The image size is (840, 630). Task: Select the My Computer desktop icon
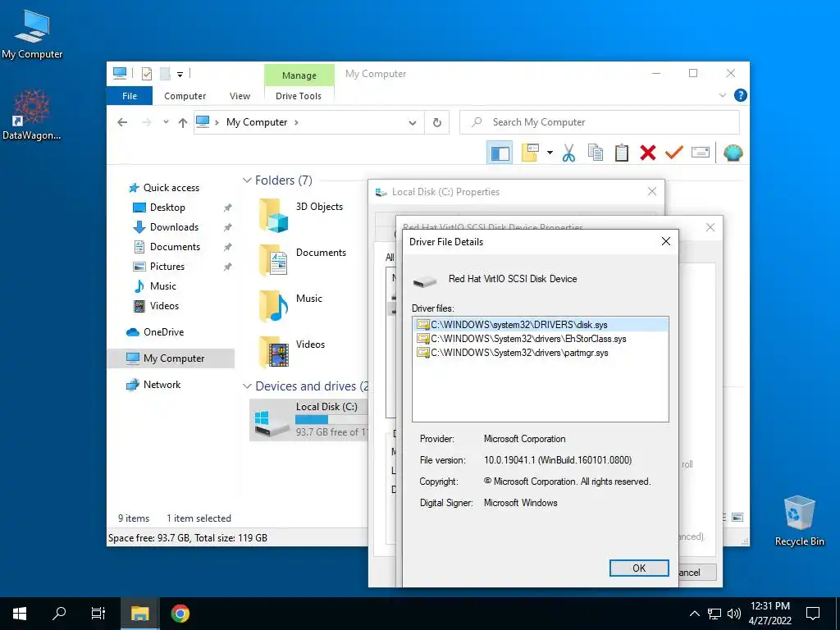[x=32, y=34]
